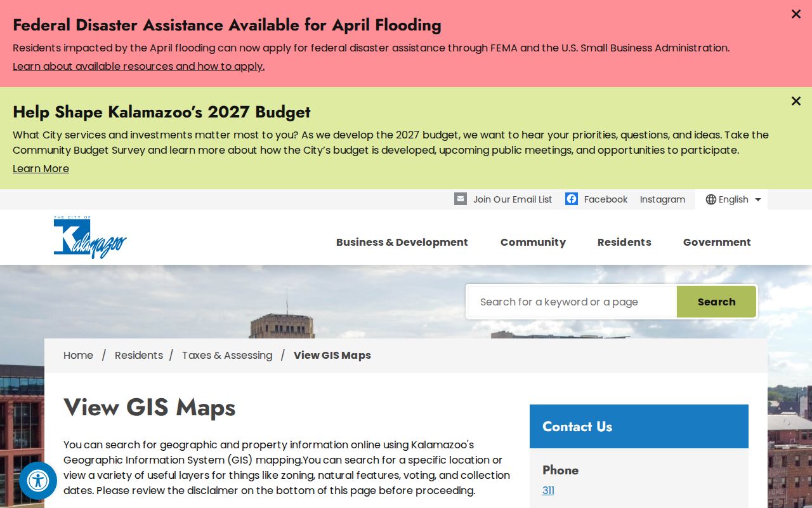The image size is (812, 508).
Task: Focus the keyword search field
Action: tap(572, 302)
